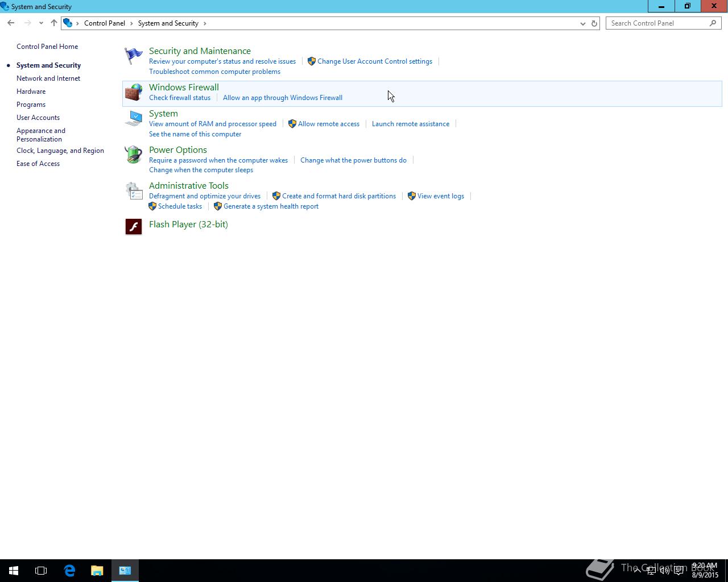Allow an app through Windows Firewall

(x=283, y=98)
